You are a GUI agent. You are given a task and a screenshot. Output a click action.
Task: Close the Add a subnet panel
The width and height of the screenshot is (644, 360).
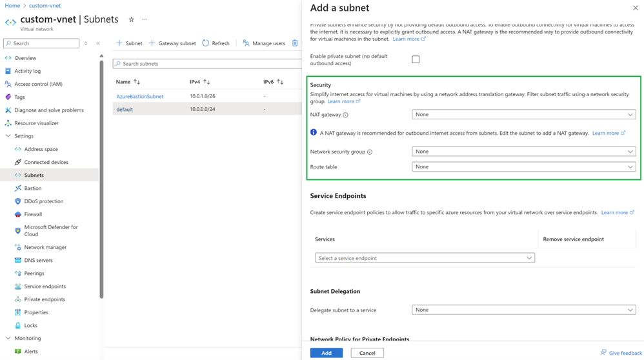[x=635, y=8]
